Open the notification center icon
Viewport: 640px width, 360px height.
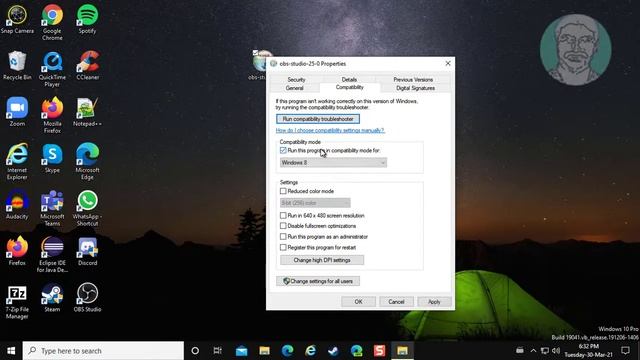click(625, 351)
